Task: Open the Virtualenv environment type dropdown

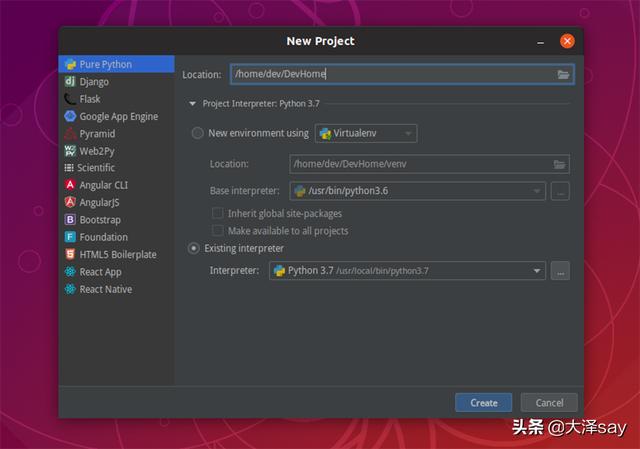Action: tap(366, 133)
